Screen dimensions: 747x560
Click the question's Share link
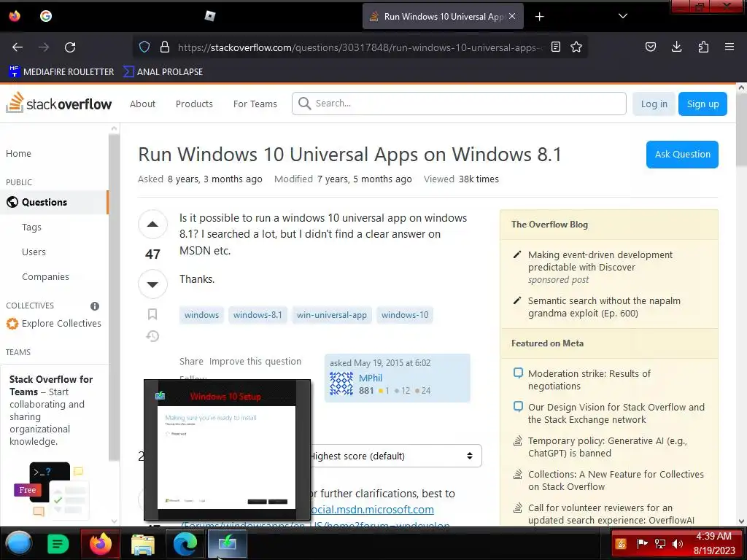(x=191, y=362)
